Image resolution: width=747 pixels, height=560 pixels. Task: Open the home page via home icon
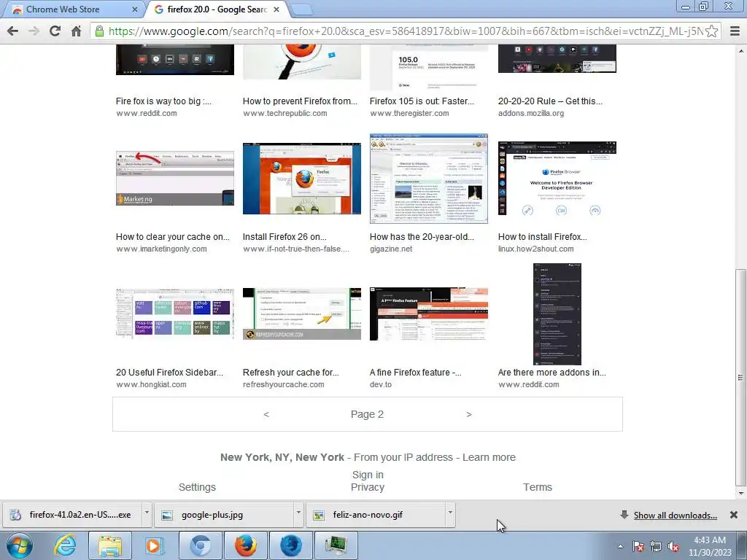(x=76, y=31)
